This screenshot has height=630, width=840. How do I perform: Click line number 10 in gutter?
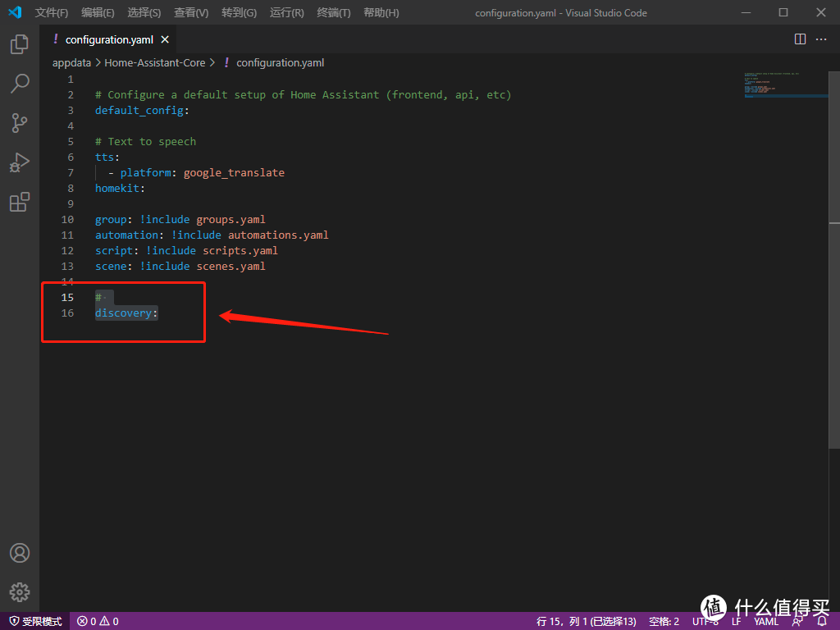click(x=67, y=219)
